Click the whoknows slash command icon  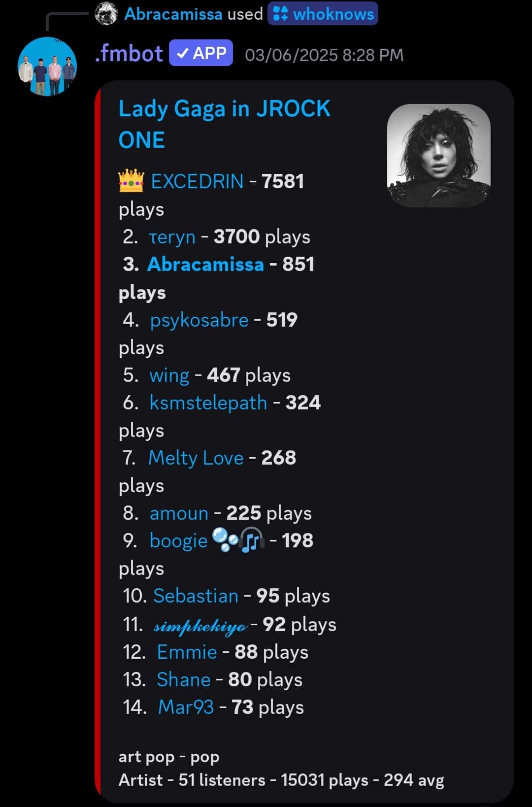280,14
